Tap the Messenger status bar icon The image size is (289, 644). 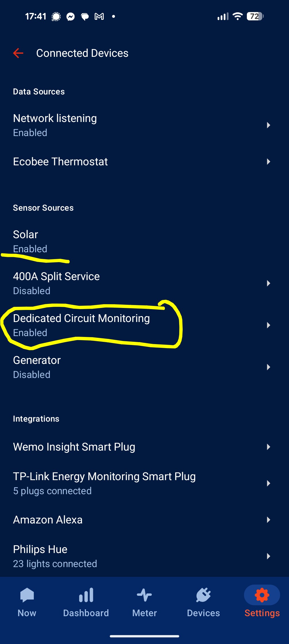(71, 17)
